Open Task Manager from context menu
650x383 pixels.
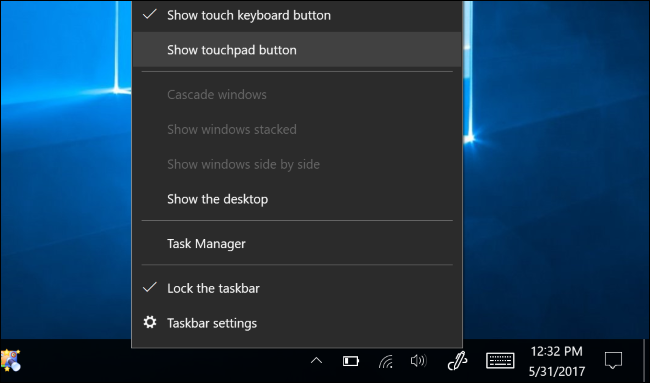point(297,243)
